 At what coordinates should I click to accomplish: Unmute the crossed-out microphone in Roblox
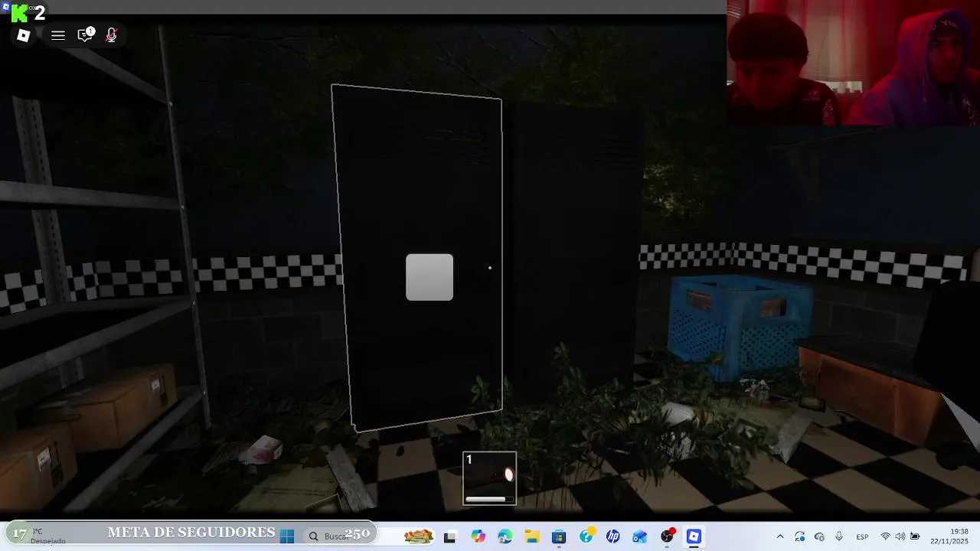point(111,35)
